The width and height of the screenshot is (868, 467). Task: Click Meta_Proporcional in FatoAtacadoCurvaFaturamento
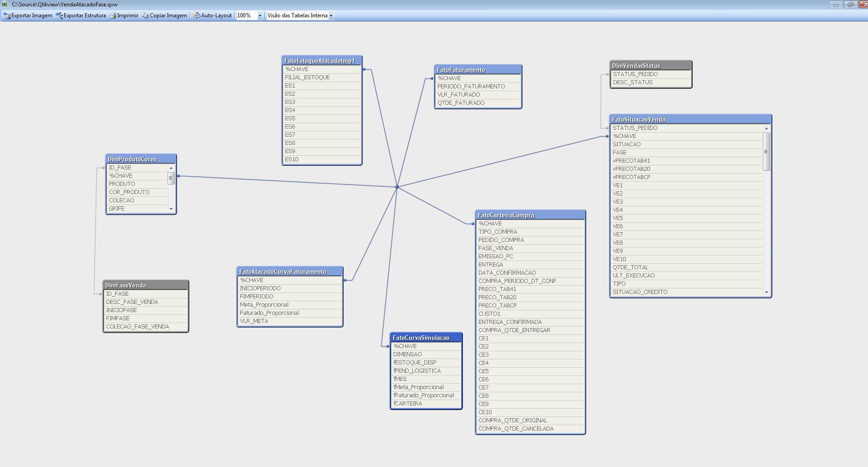click(x=290, y=305)
